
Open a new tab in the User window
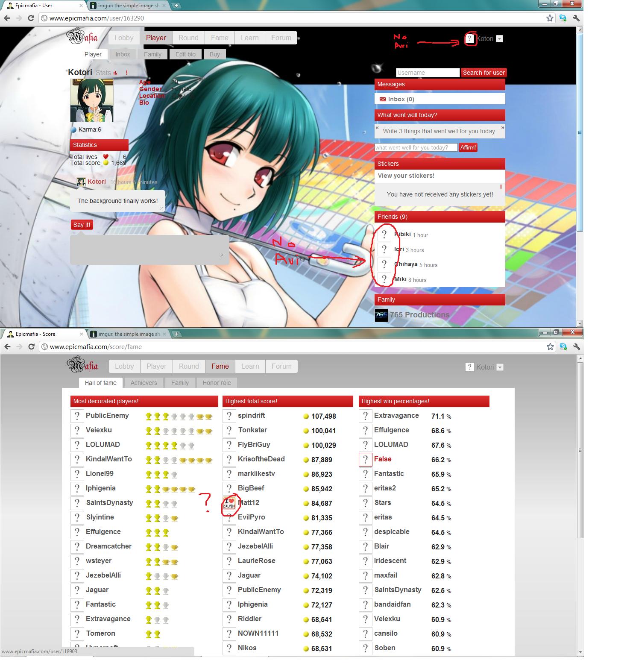176,6
